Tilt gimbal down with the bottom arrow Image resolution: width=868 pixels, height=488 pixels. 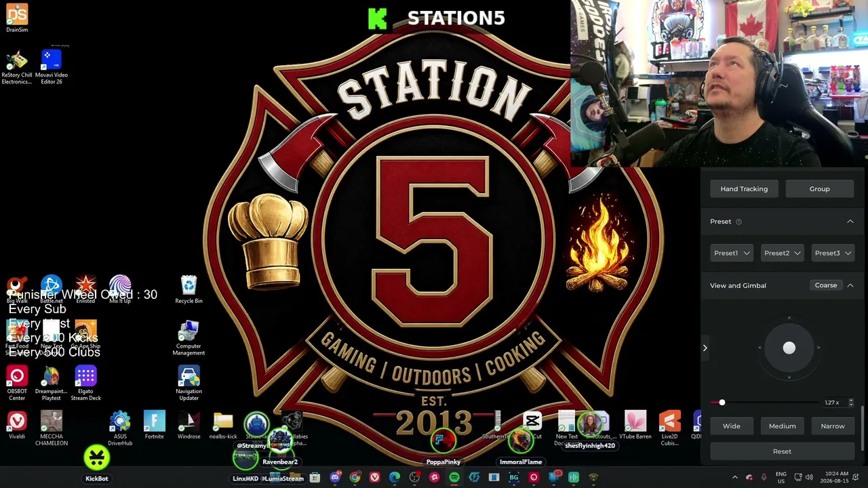point(789,377)
